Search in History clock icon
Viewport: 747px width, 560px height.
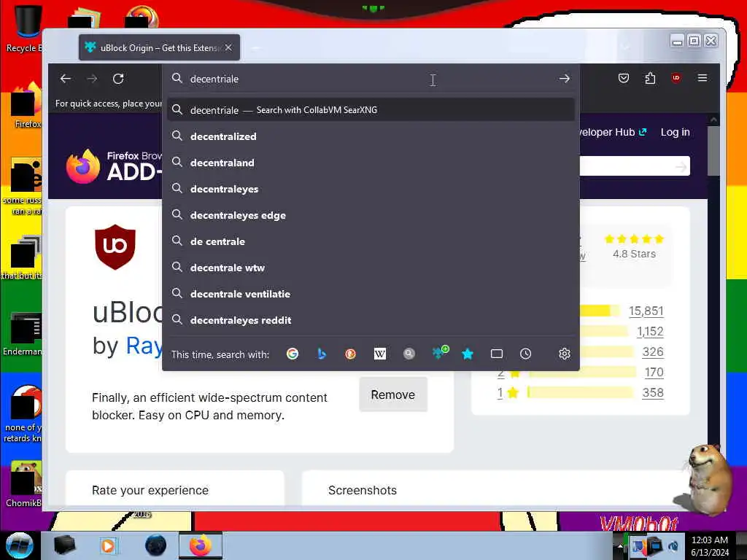click(525, 354)
